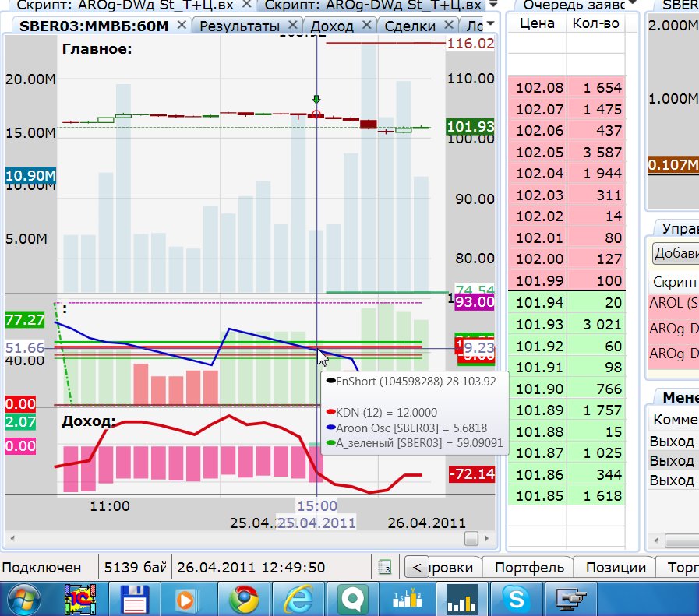Close the Результаты tab
The height and width of the screenshot is (616, 699).
point(292,25)
